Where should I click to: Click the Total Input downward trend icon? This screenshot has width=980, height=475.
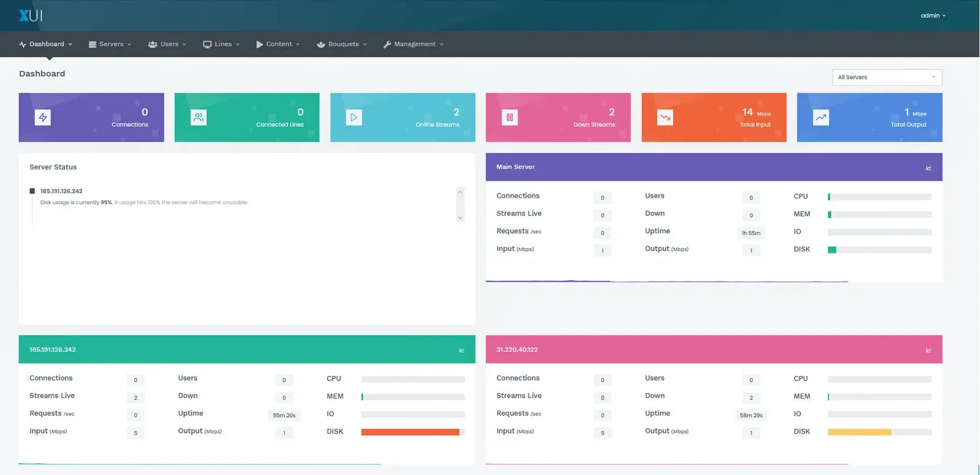(665, 118)
